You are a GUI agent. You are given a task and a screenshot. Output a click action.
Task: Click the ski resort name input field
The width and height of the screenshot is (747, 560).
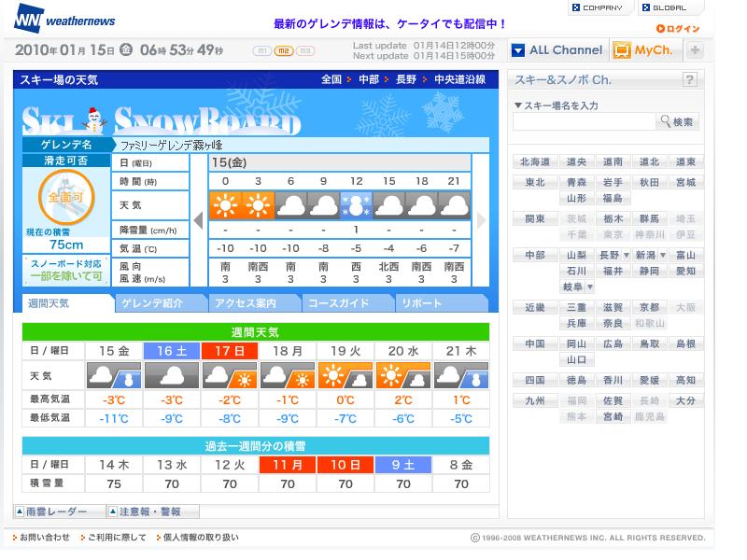click(x=585, y=121)
